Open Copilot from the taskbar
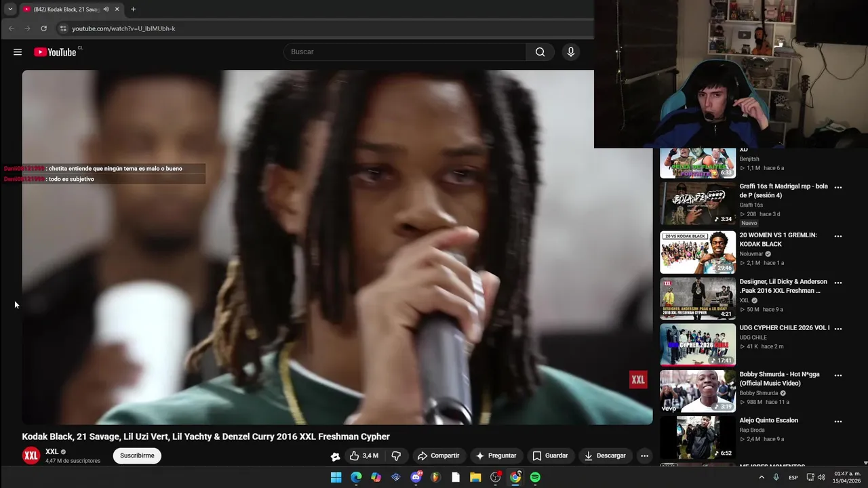 pyautogui.click(x=376, y=477)
